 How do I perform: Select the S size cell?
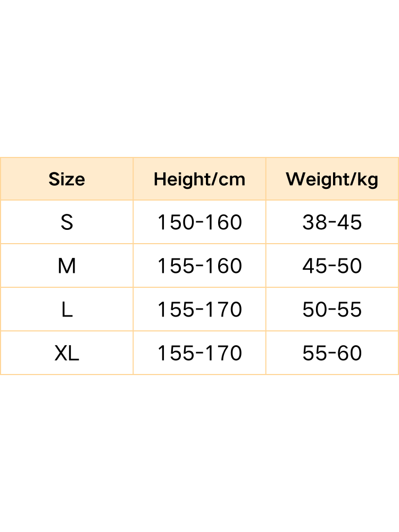coord(66,222)
